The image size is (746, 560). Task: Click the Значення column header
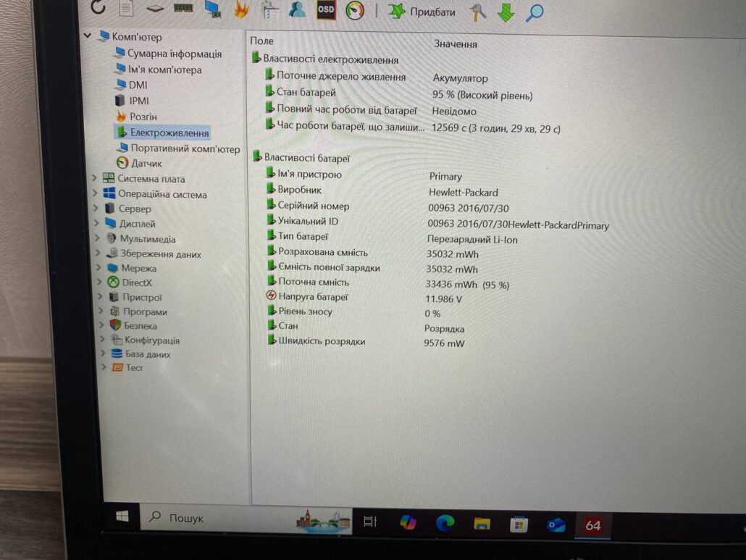tap(456, 43)
